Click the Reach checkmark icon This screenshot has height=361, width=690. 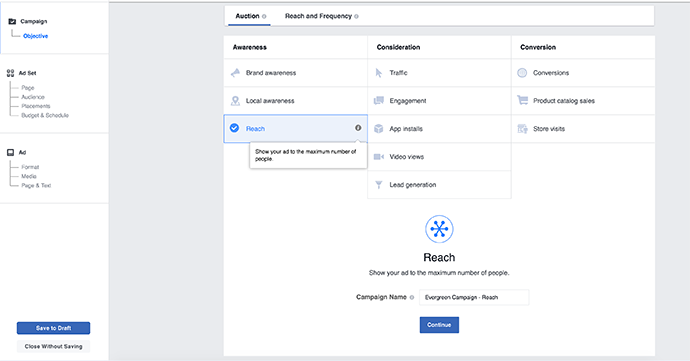(235, 128)
